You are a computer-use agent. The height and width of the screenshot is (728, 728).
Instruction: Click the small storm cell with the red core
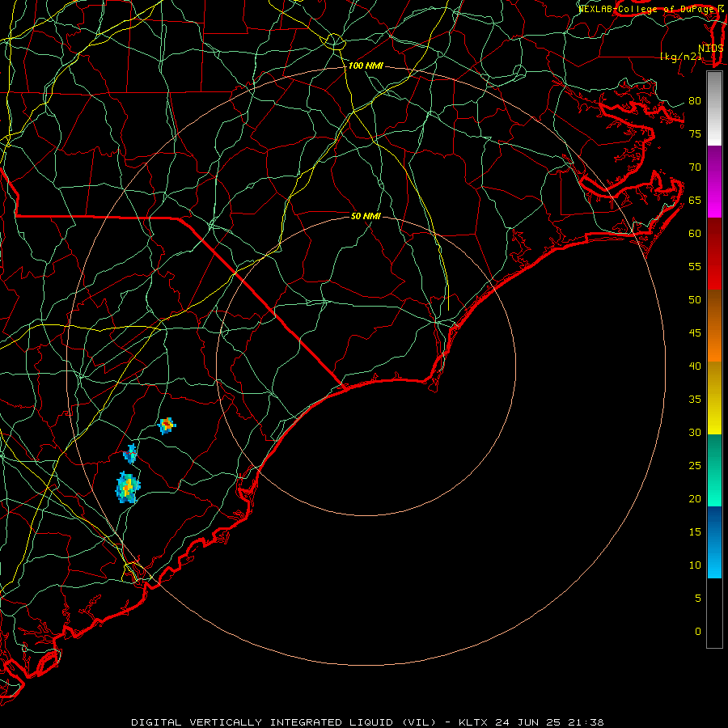click(x=167, y=425)
